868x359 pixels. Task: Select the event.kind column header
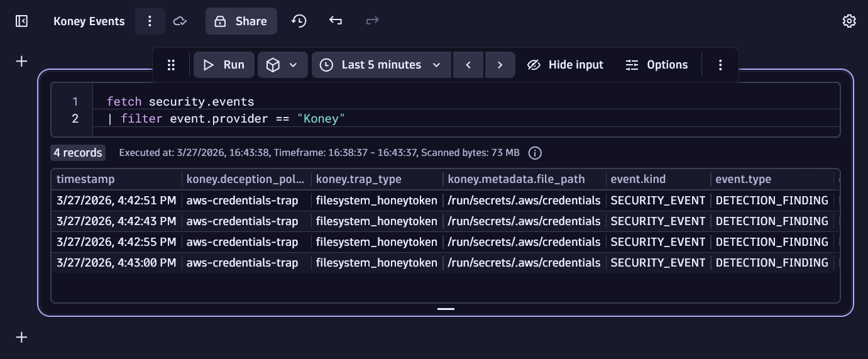639,179
